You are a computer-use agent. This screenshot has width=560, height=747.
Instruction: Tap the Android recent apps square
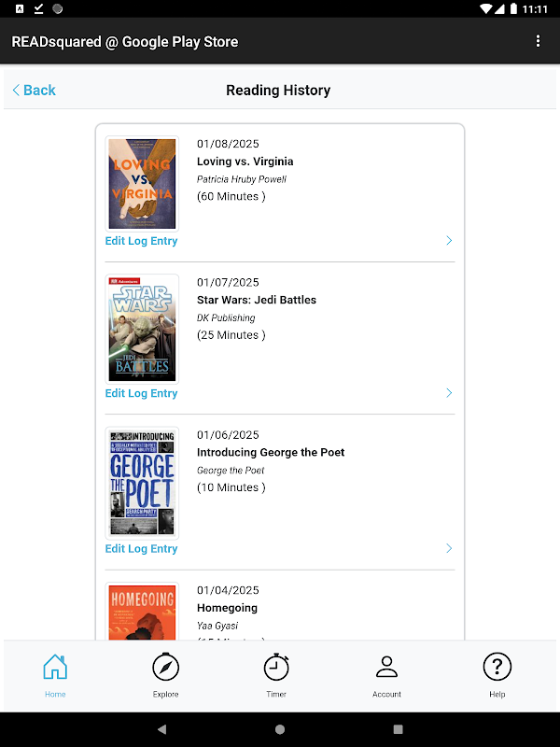click(399, 729)
